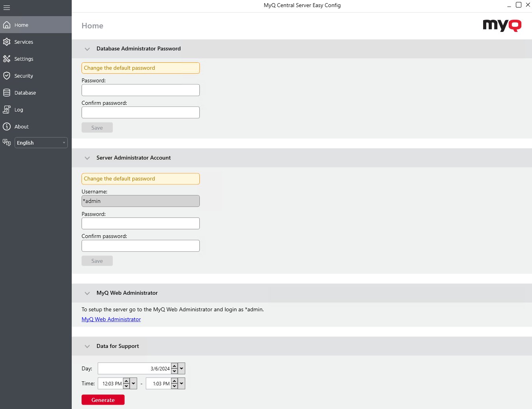Click the language globe icon
The image size is (532, 409).
coord(6,142)
